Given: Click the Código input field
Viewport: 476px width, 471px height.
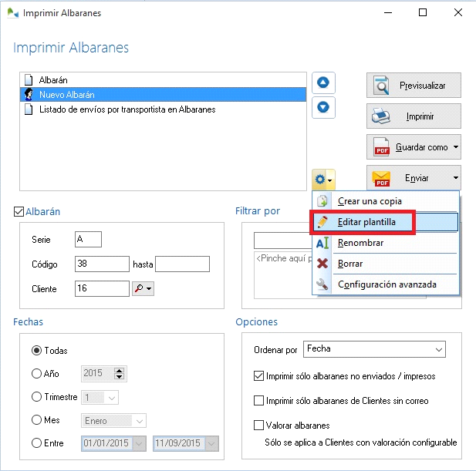Looking at the screenshot, I should (x=102, y=264).
